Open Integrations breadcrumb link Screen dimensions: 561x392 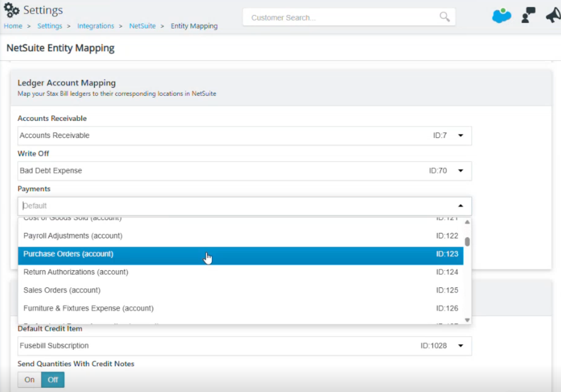pos(95,26)
